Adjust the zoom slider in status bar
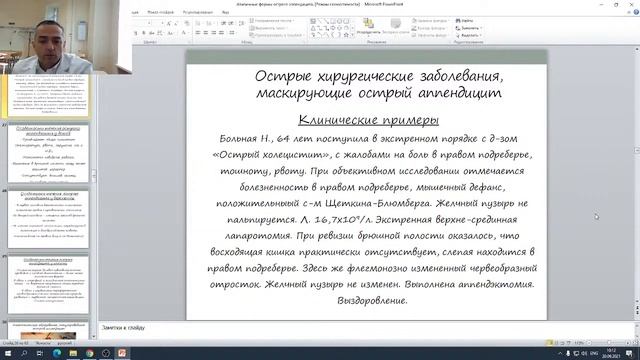640x360 pixels. coord(608,343)
